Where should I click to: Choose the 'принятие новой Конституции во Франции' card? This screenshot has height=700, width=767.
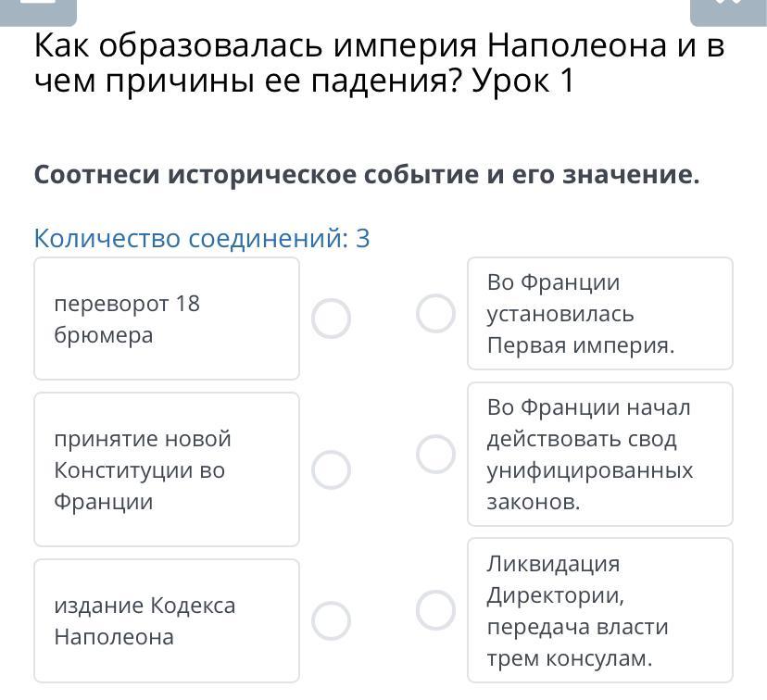pyautogui.click(x=167, y=469)
